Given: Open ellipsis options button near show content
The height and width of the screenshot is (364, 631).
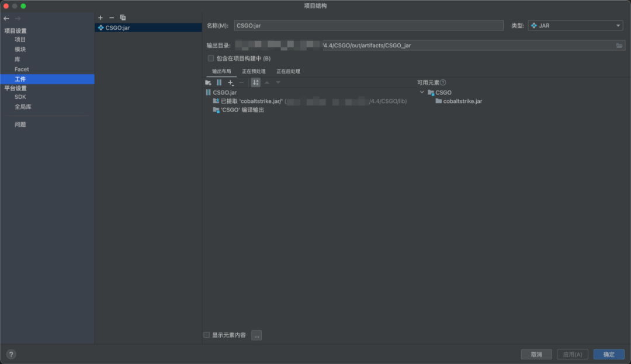Looking at the screenshot, I should (x=256, y=335).
